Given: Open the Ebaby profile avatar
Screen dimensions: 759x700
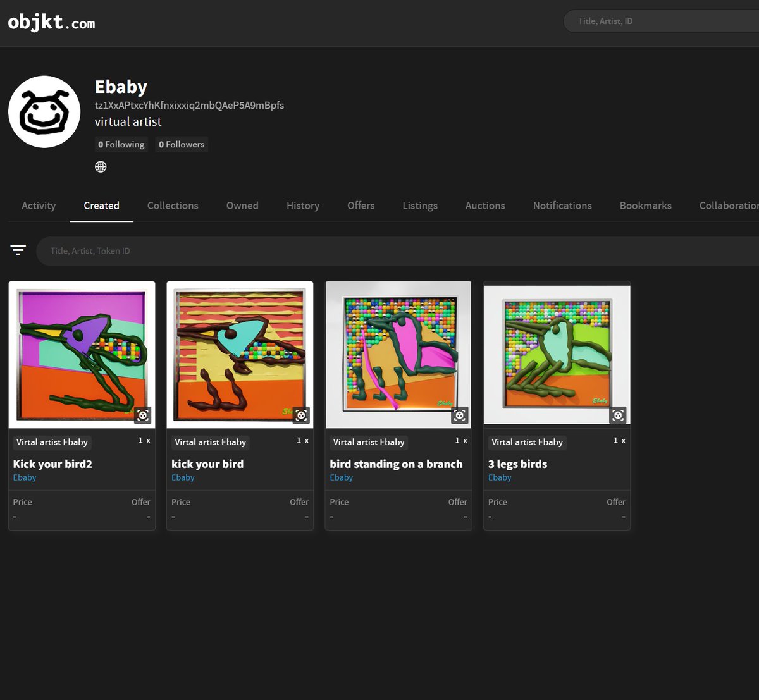Looking at the screenshot, I should tap(44, 112).
